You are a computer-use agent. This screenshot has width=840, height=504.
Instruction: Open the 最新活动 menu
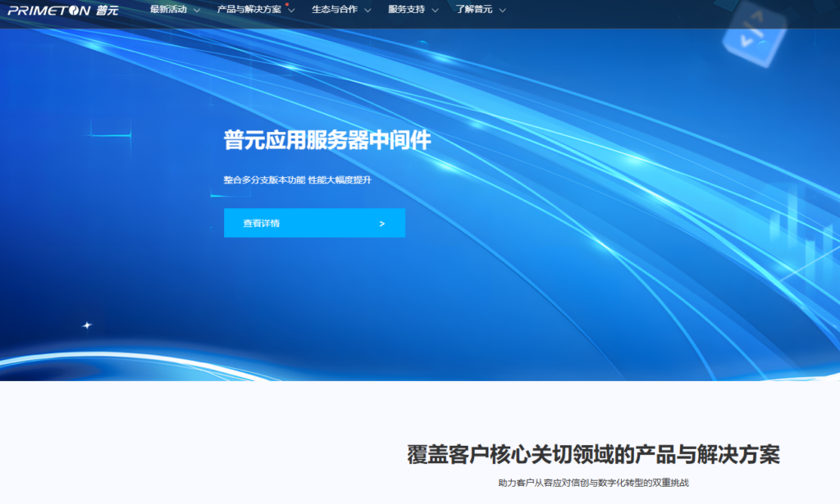(168, 10)
